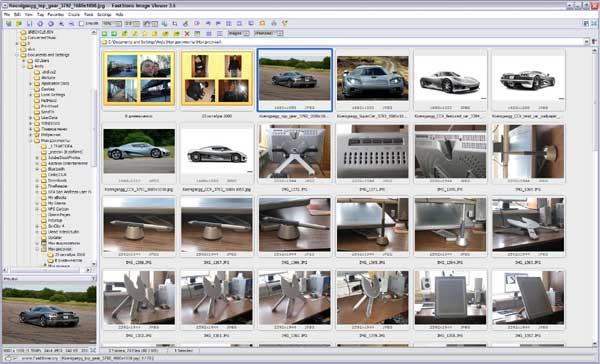Open the Create menu
This screenshot has width=600, height=364.
click(x=74, y=15)
